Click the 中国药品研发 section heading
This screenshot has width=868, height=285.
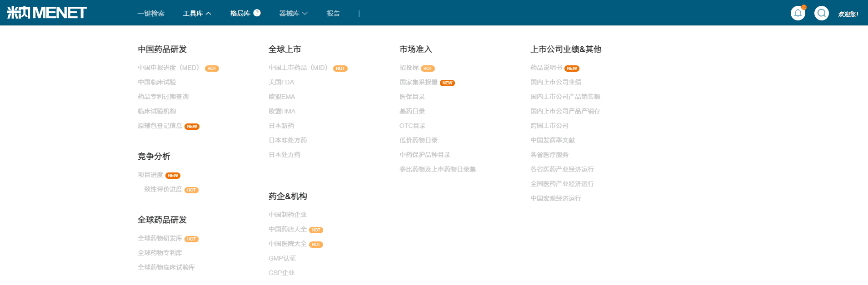[x=162, y=49]
